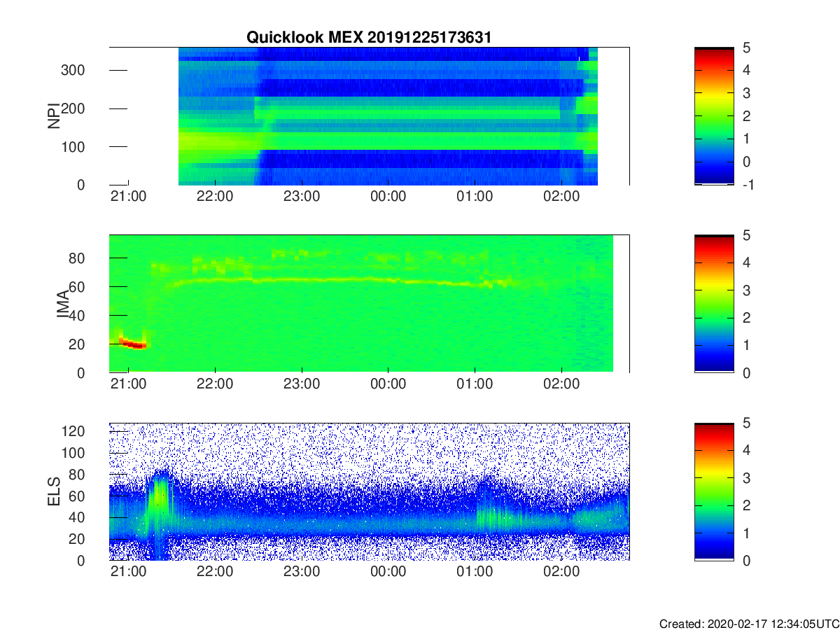Pick the ELS panel colorbar gradient
Image resolution: width=840 pixels, height=630 pixels.
pos(714,491)
